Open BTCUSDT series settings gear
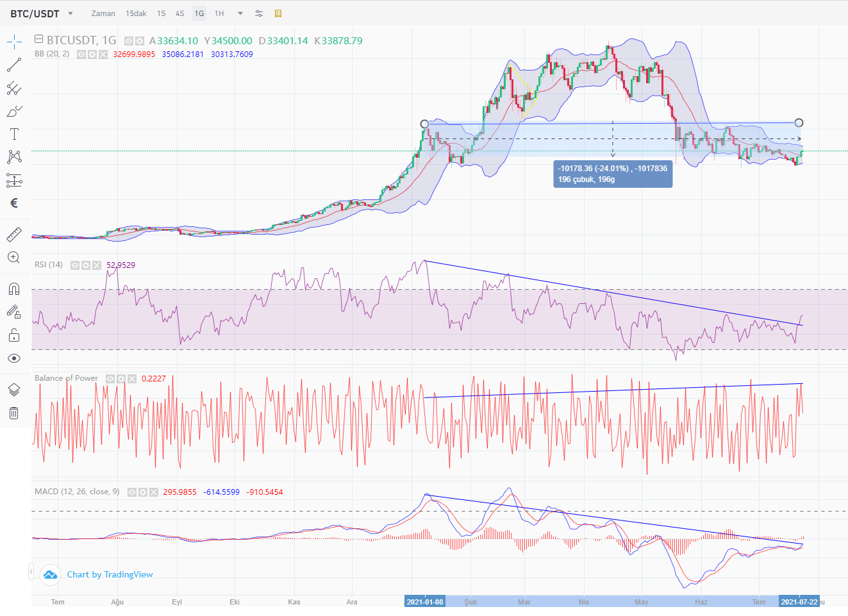Screen dimensions: 848x616 pyautogui.click(x=139, y=41)
